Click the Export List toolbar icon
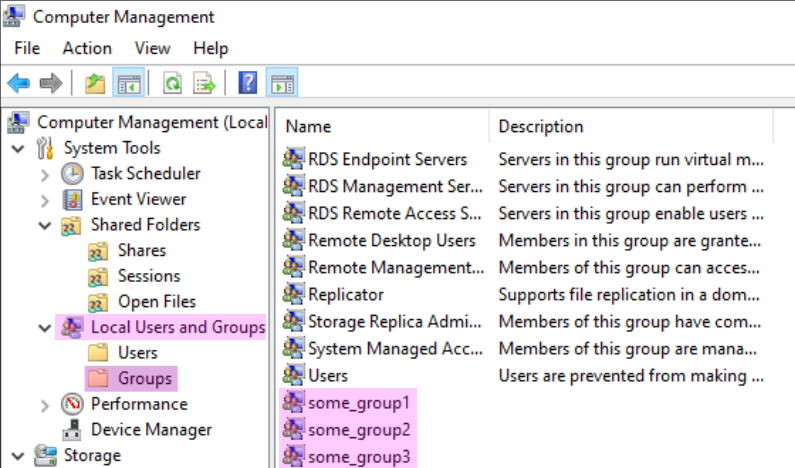The width and height of the screenshot is (795, 468). click(204, 83)
